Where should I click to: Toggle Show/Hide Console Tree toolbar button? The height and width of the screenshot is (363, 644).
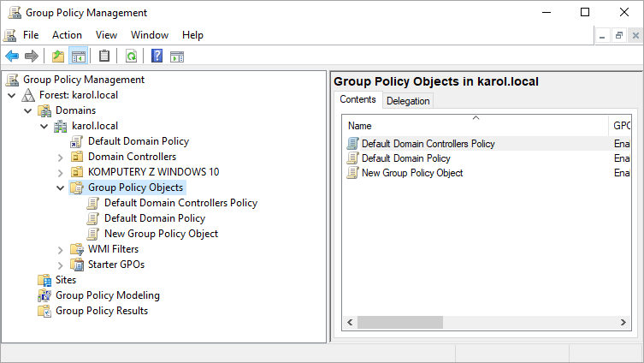point(78,57)
